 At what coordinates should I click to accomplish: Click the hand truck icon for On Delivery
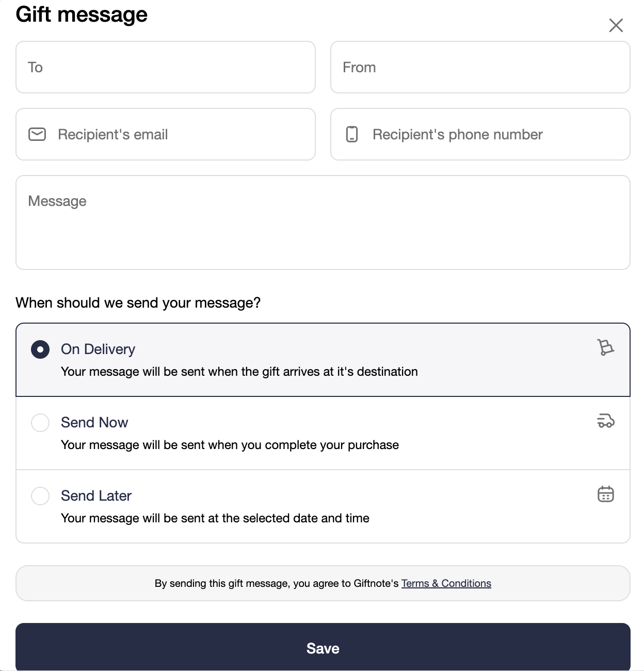coord(605,347)
